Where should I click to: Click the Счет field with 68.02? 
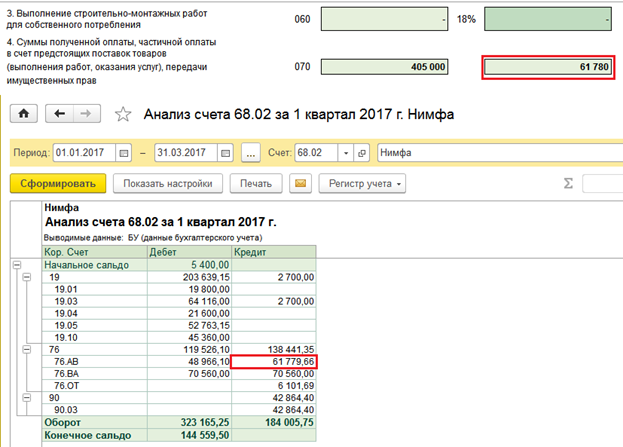[317, 153]
